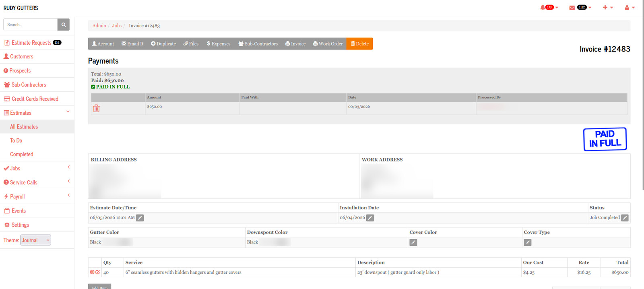Viewport: 644px width, 289px height.
Task: Open the messages envelope dropdown
Action: [x=580, y=7]
